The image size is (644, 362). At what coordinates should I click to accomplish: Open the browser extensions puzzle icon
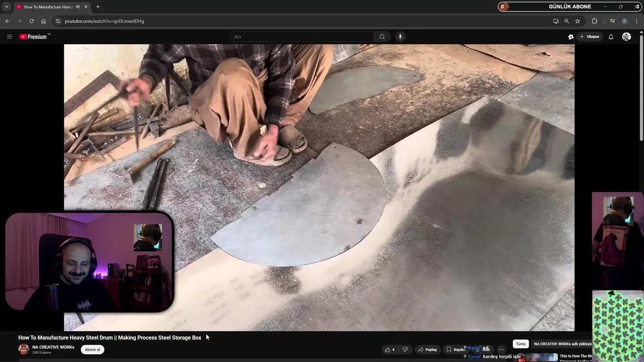coord(594,21)
